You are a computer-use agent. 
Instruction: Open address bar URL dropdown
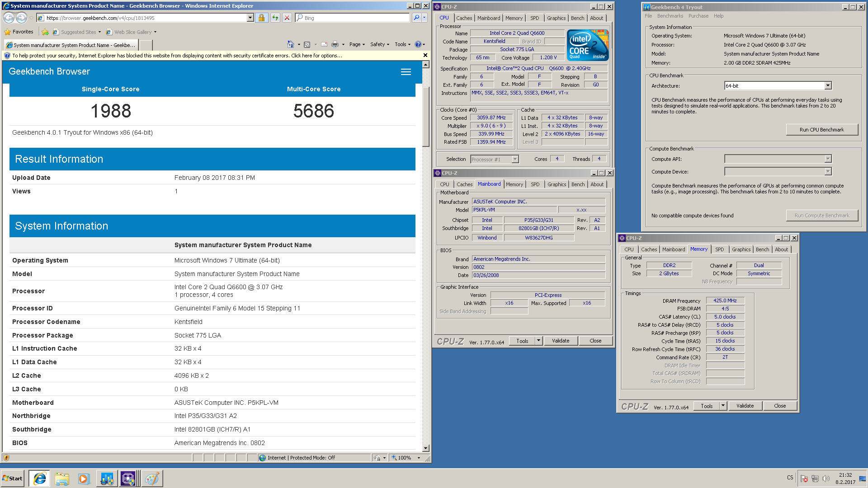(250, 18)
